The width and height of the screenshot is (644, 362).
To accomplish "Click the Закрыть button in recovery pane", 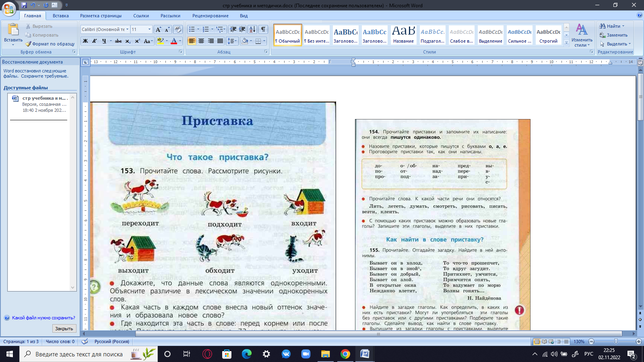I will coord(64,329).
